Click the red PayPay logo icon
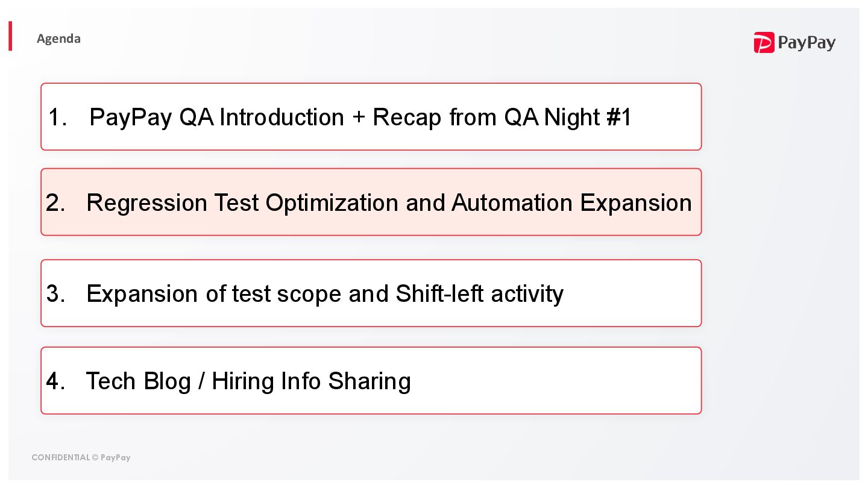 764,43
